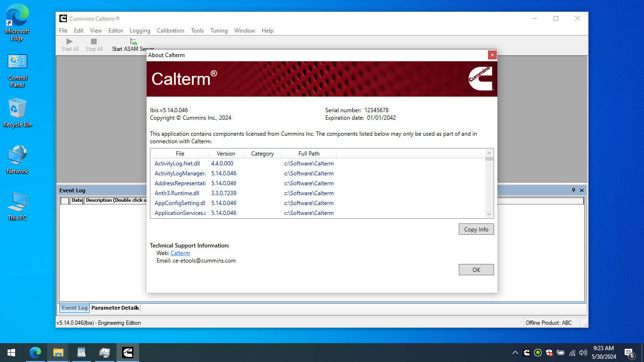644x362 pixels.
Task: Open the Tools menu
Action: point(197,31)
